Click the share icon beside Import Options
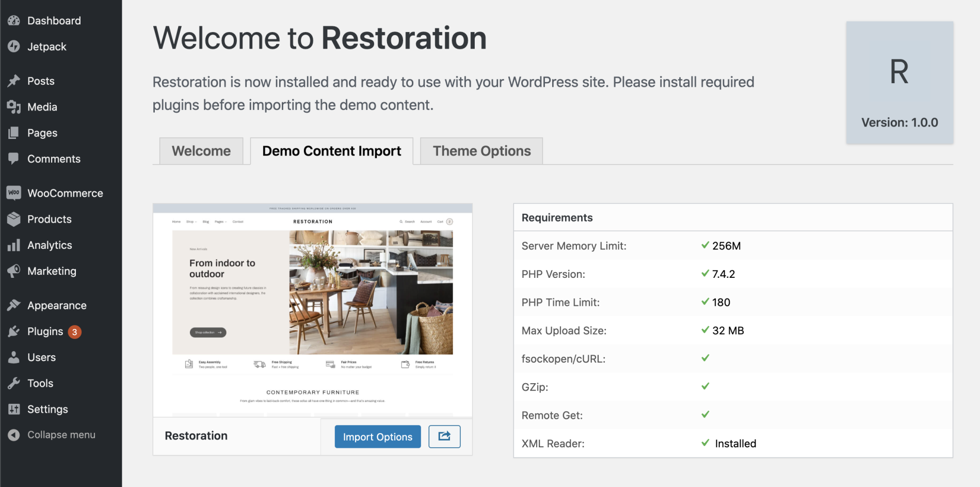Screen dimensions: 980x487 444,436
